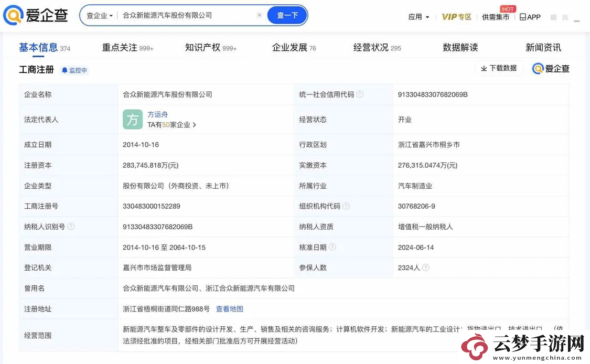Select the industry value 汽车制造业
Viewport: 590px width, 364px height.
[x=415, y=186]
